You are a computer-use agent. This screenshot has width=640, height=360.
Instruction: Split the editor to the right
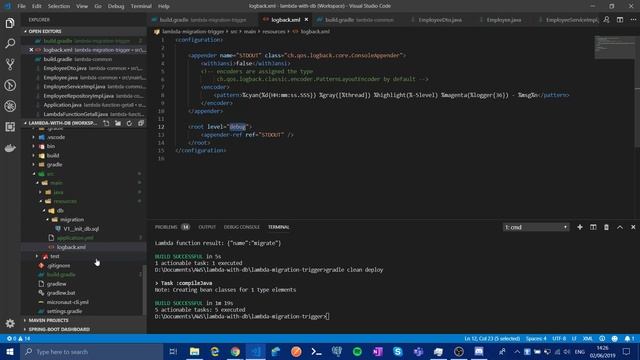620,20
